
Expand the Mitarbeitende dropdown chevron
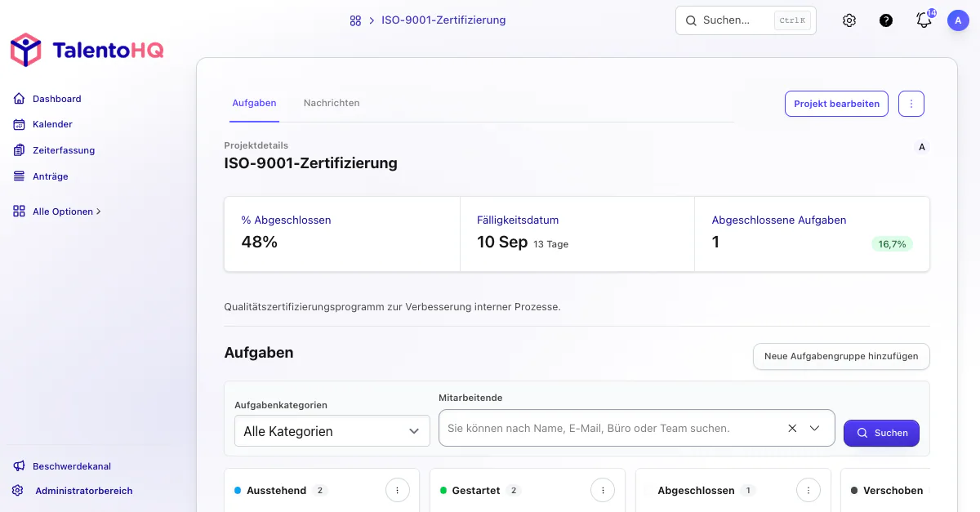814,428
